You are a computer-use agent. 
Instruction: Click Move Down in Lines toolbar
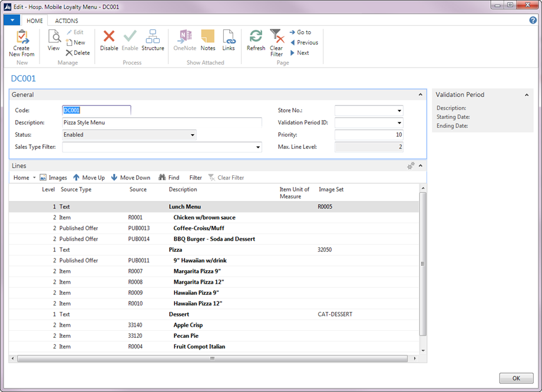tap(130, 178)
